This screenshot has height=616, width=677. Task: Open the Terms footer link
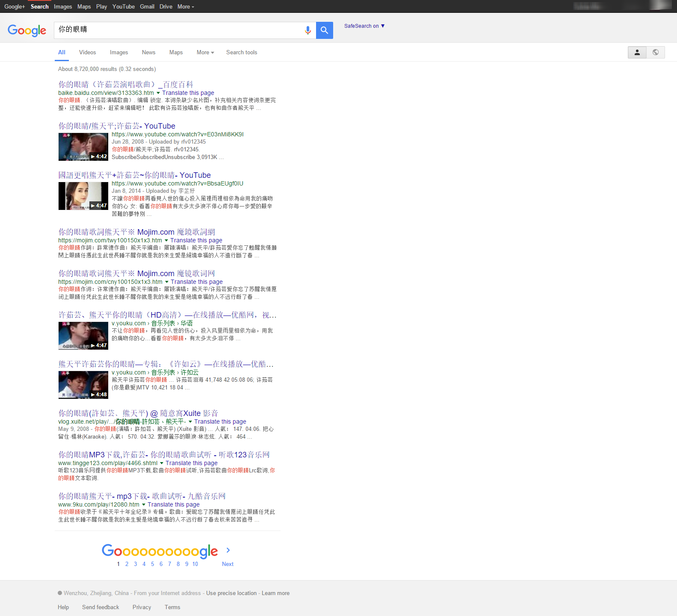(172, 607)
